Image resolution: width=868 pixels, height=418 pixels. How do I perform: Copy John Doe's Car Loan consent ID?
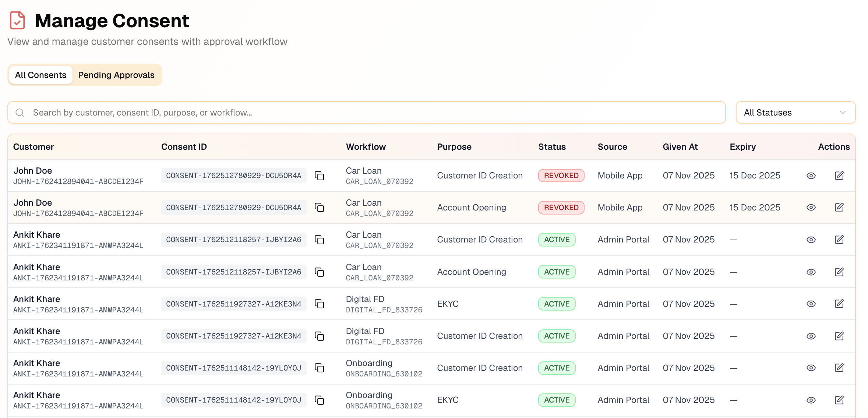(x=320, y=176)
